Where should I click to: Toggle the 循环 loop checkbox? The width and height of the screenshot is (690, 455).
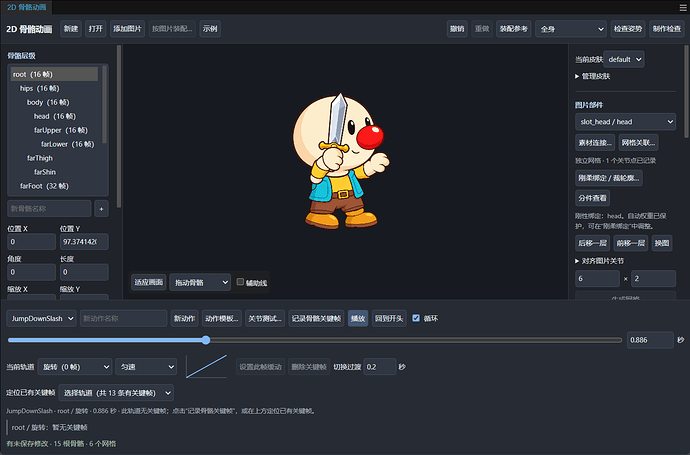(416, 318)
